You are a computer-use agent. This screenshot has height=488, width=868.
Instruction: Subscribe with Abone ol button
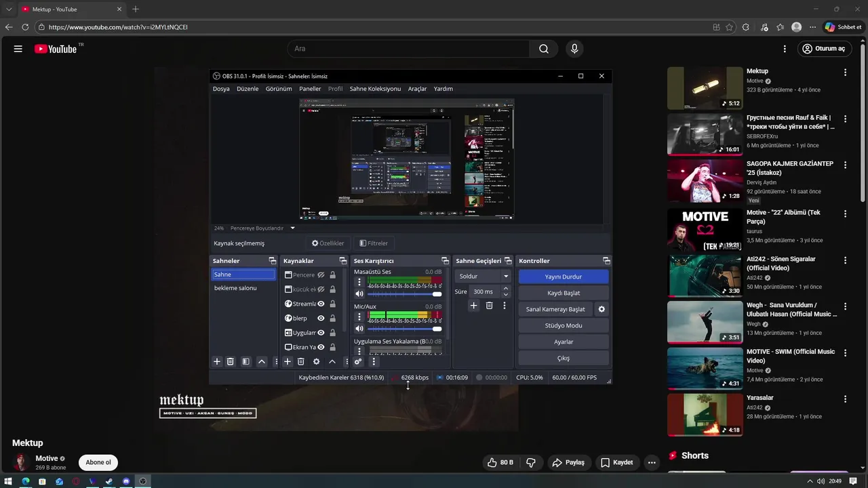pos(98,462)
